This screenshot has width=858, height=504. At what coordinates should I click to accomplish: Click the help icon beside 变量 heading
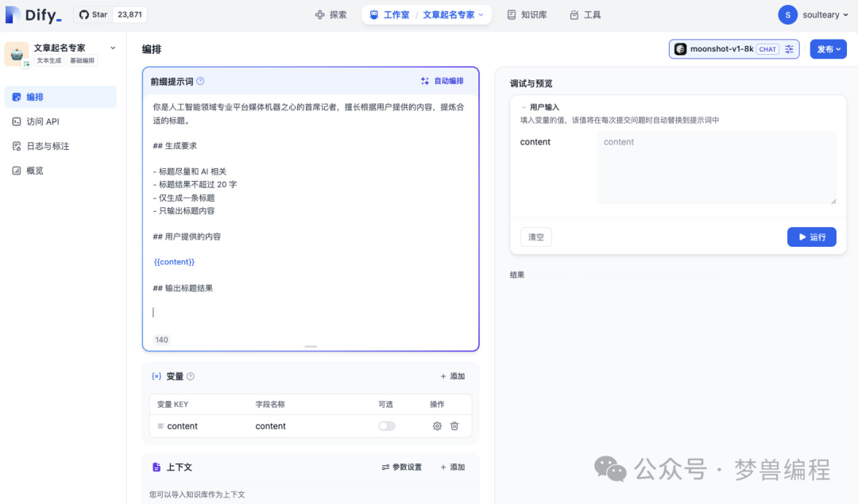[190, 376]
